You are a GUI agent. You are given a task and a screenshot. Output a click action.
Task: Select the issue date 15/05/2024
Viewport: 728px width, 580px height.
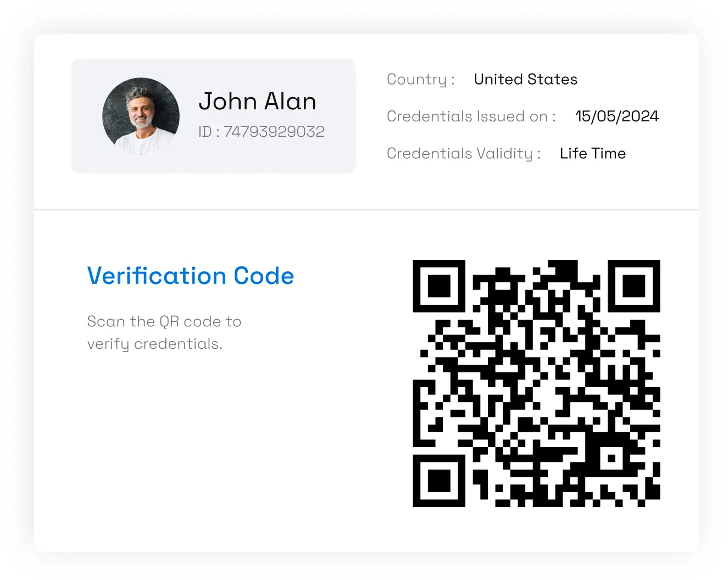click(x=616, y=116)
